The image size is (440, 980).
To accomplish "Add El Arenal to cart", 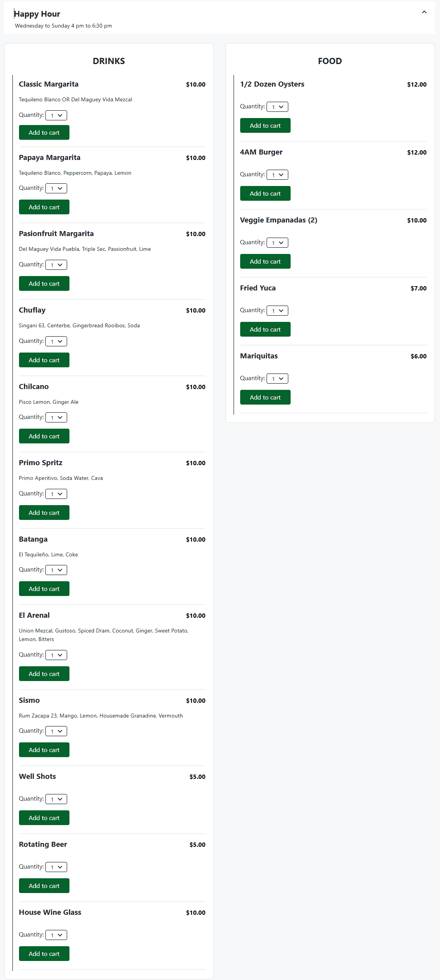I will 44,674.
